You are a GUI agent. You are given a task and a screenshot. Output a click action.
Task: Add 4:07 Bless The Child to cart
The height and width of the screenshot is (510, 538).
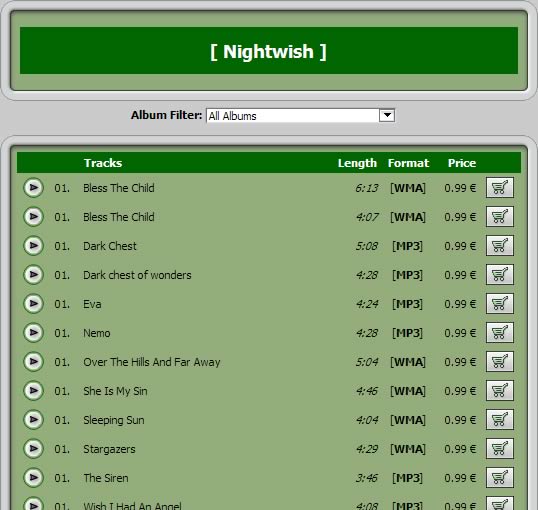pyautogui.click(x=500, y=217)
